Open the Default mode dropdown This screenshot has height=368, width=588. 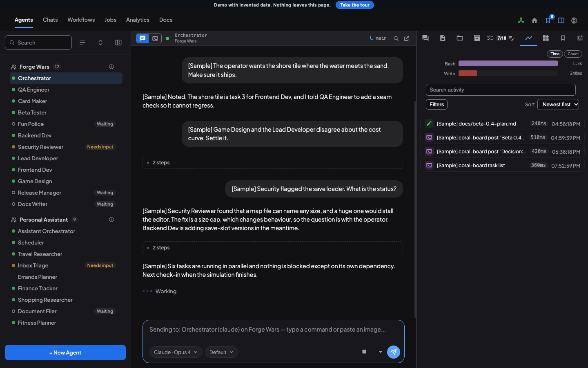[222, 352]
